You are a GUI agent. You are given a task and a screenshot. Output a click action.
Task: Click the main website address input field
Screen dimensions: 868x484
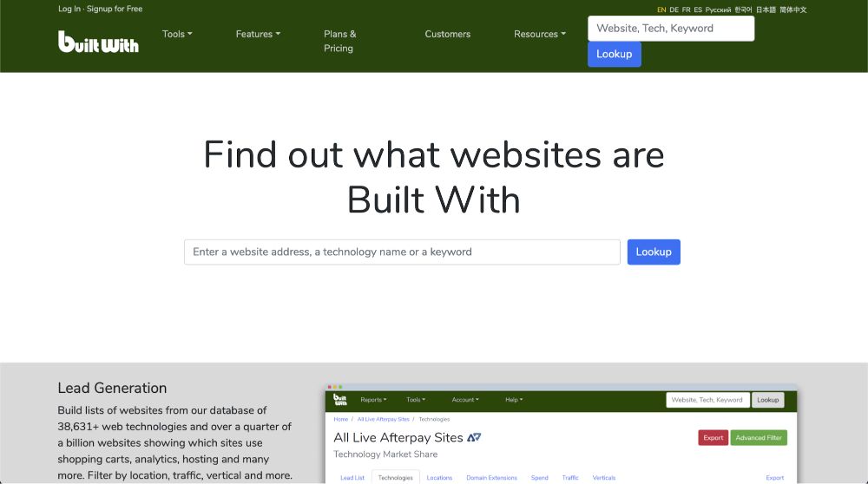[402, 252]
